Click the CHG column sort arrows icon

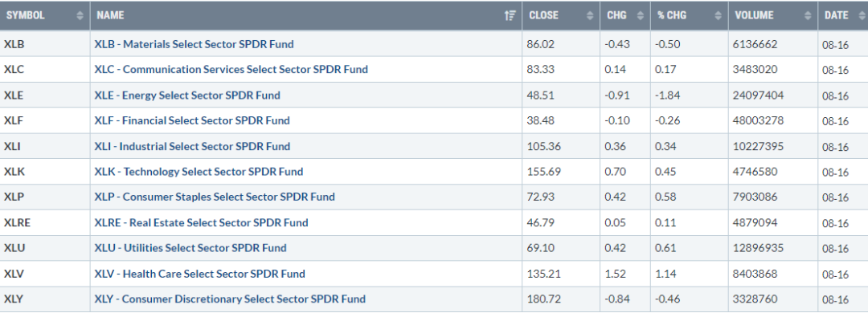(x=641, y=15)
